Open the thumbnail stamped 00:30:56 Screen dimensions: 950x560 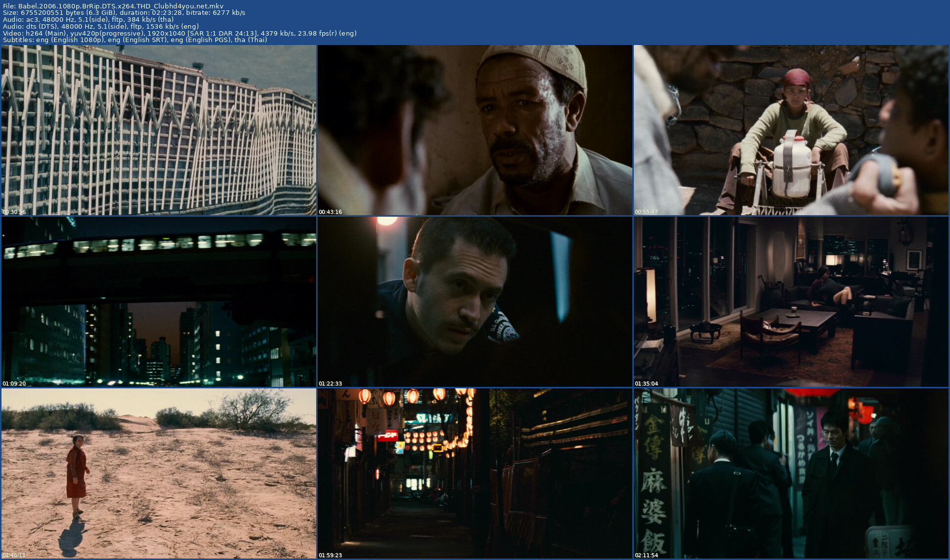point(159,130)
